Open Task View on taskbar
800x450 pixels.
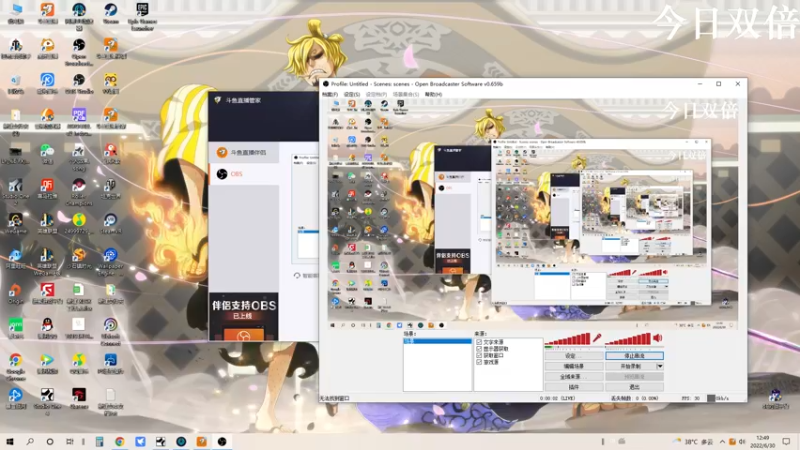pyautogui.click(x=69, y=441)
